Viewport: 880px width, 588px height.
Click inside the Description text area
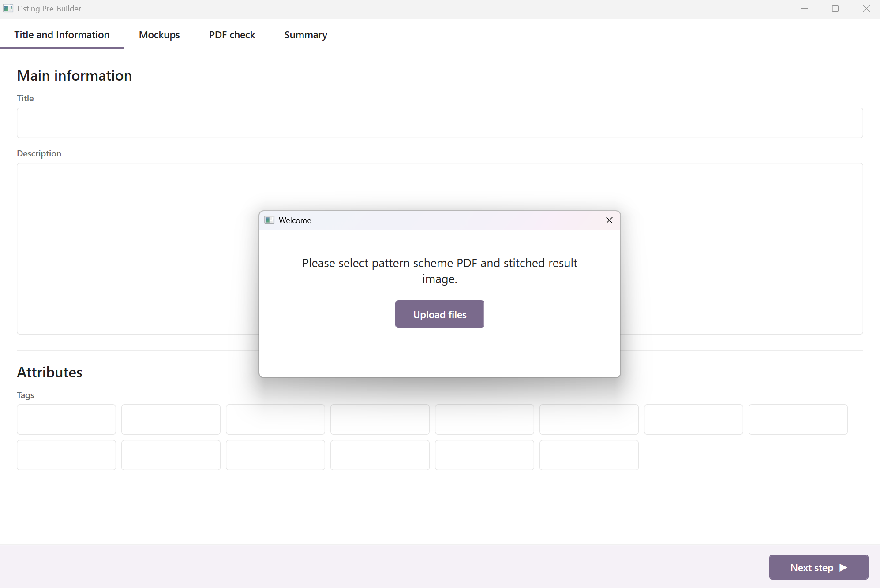[440, 249]
